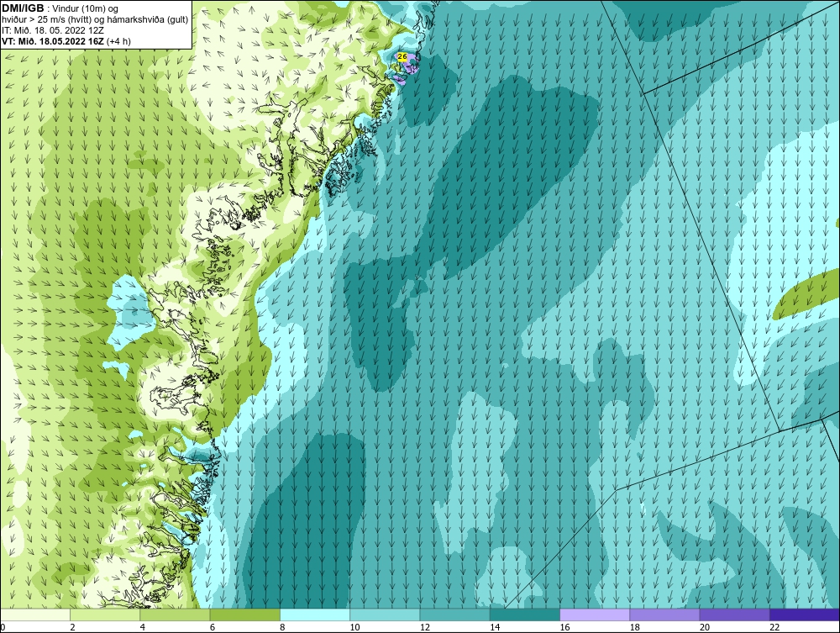This screenshot has width=840, height=633.
Task: Click the legend scale value 0
Action: pos(3,627)
